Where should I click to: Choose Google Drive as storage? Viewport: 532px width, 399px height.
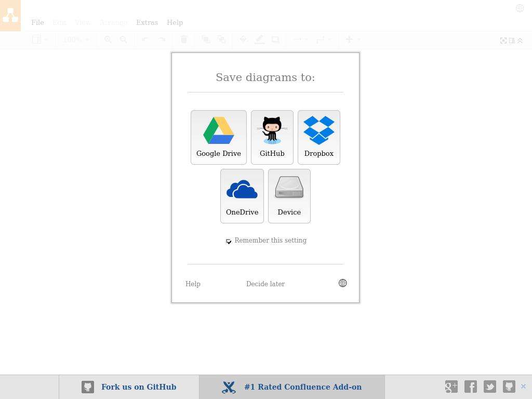coord(219,137)
